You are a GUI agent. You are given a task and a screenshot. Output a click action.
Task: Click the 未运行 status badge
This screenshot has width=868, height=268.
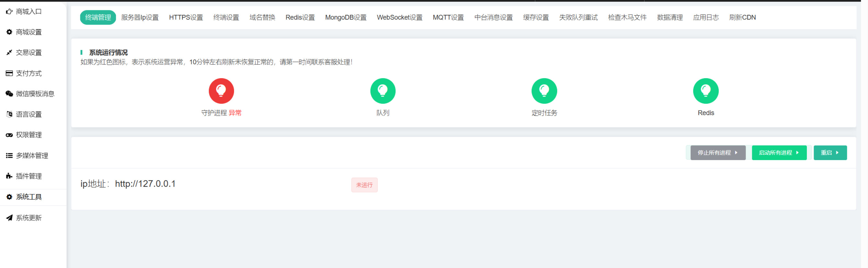tap(364, 185)
